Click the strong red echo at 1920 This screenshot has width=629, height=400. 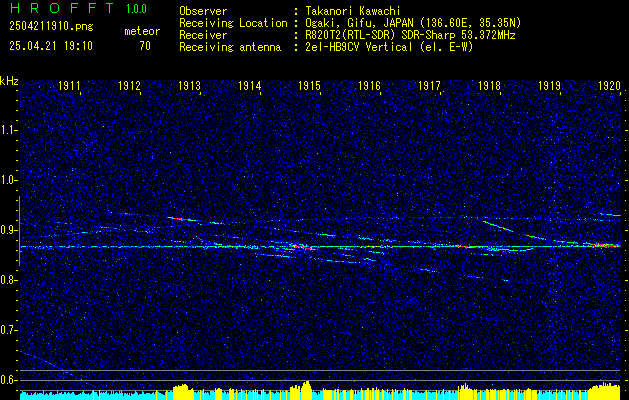pos(605,245)
